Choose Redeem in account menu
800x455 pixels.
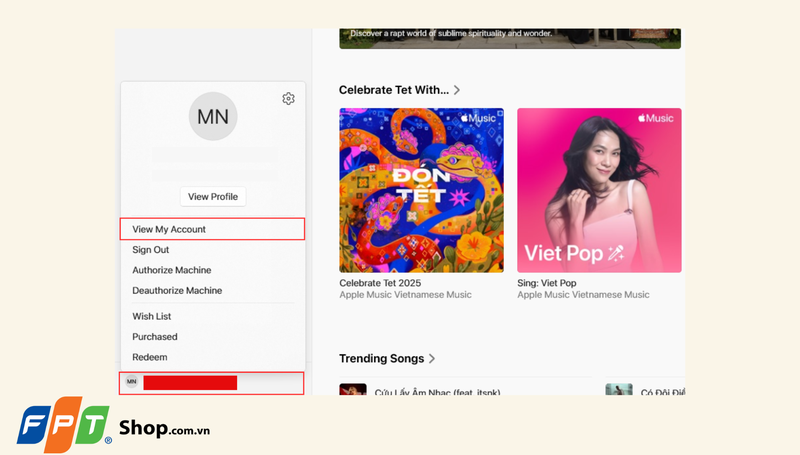point(149,357)
